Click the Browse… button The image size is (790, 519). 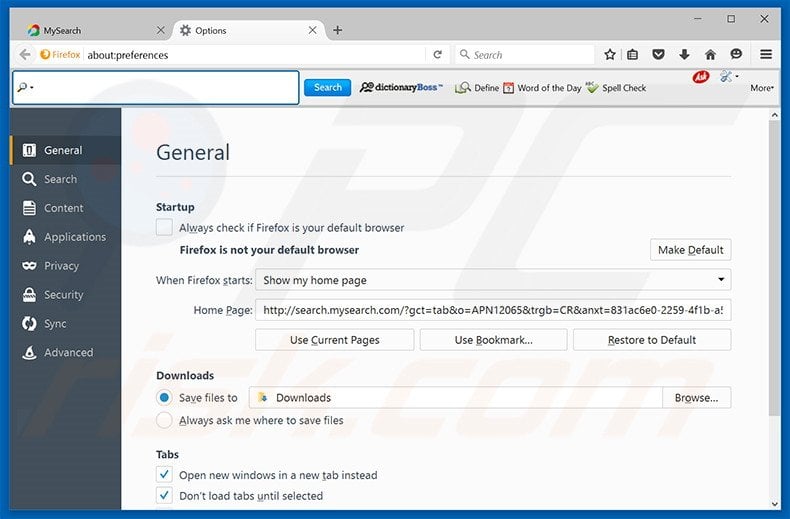pos(696,398)
